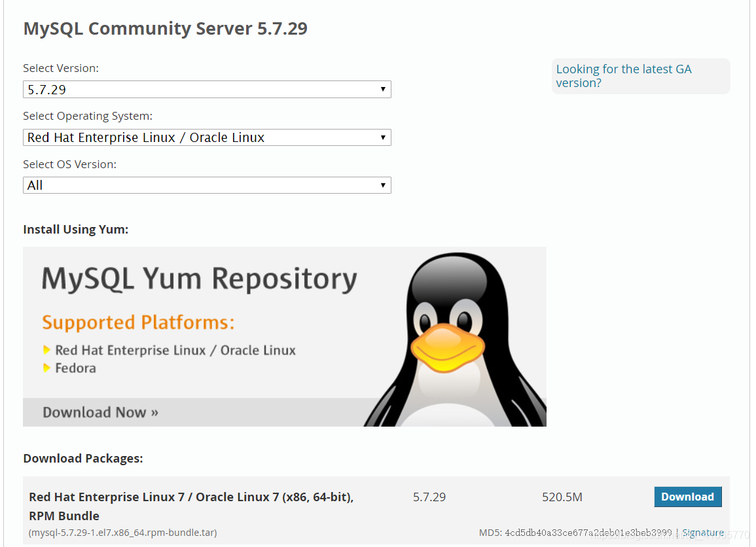Screen dimensions: 756x547
Task: Click the arrow of the Operating System combo box
Action: 383,137
